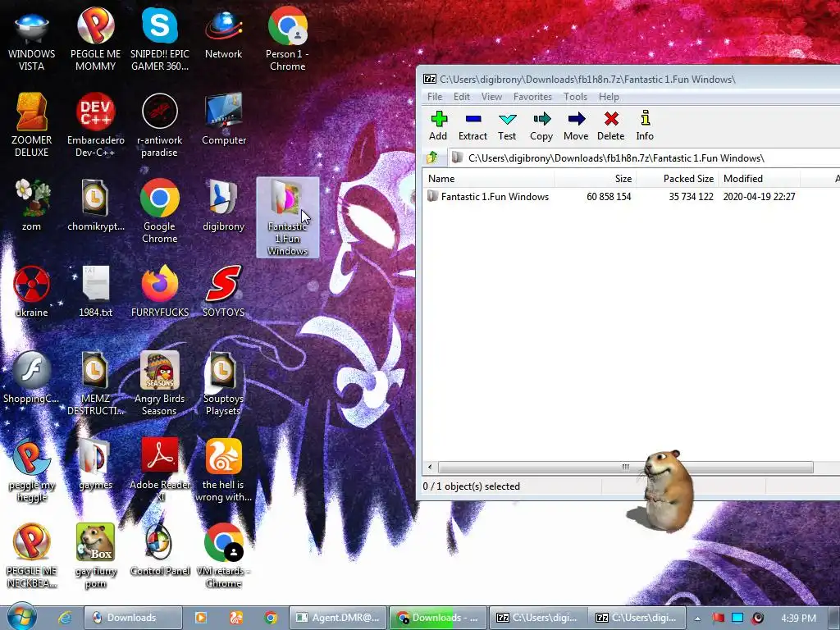
Task: Select the digibrony user folder icon
Action: tap(223, 205)
